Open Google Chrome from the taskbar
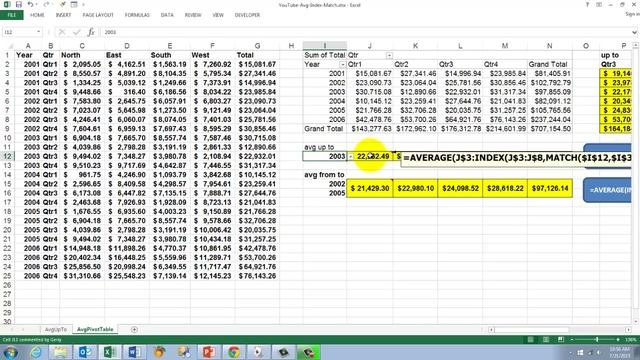The height and width of the screenshot is (360, 640). click(233, 352)
